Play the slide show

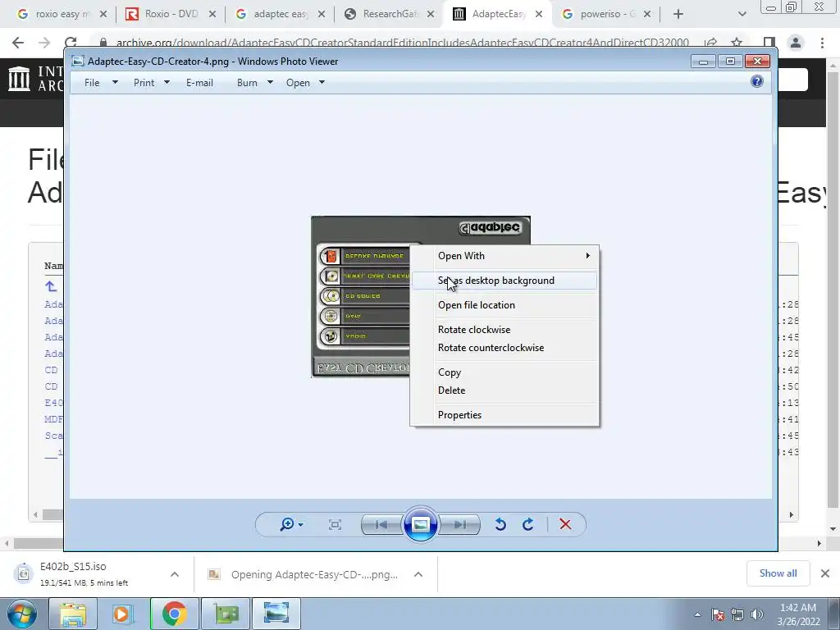tap(421, 524)
